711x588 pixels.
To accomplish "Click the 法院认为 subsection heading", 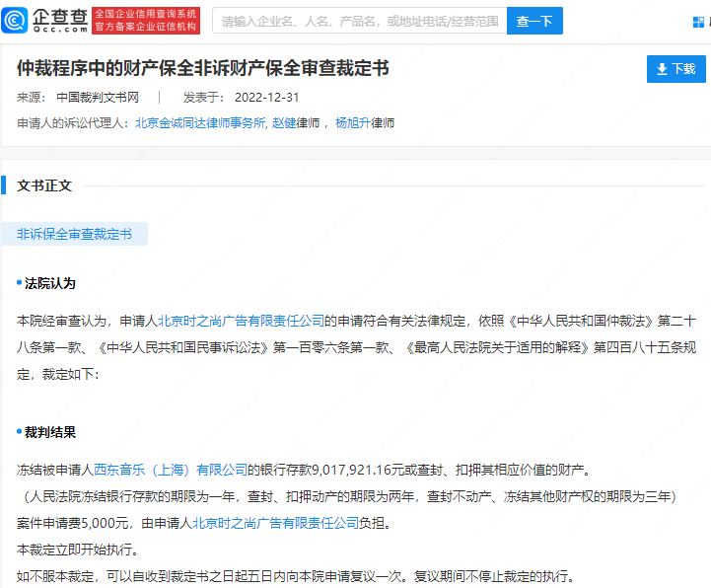I will pos(50,283).
